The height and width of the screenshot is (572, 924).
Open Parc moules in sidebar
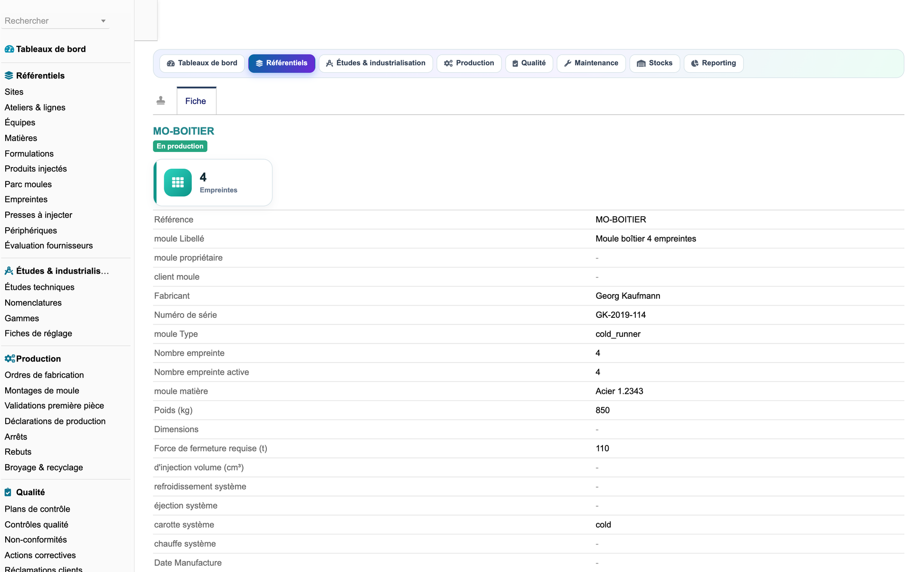(28, 184)
